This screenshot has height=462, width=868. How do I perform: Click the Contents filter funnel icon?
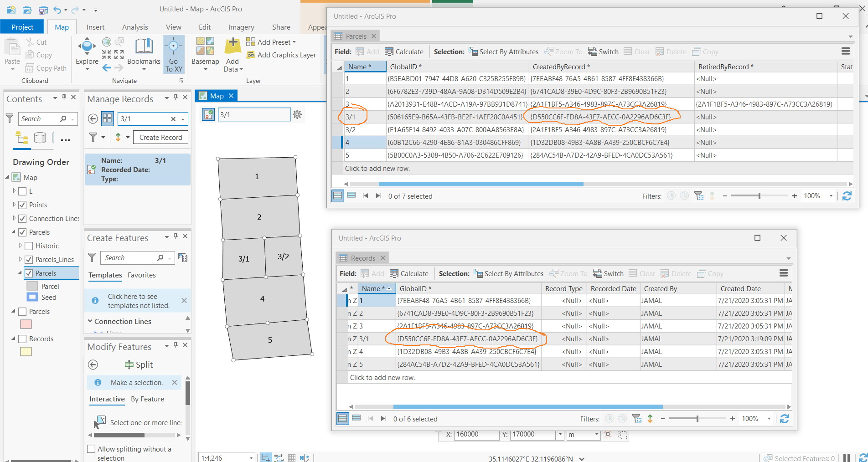pos(9,118)
